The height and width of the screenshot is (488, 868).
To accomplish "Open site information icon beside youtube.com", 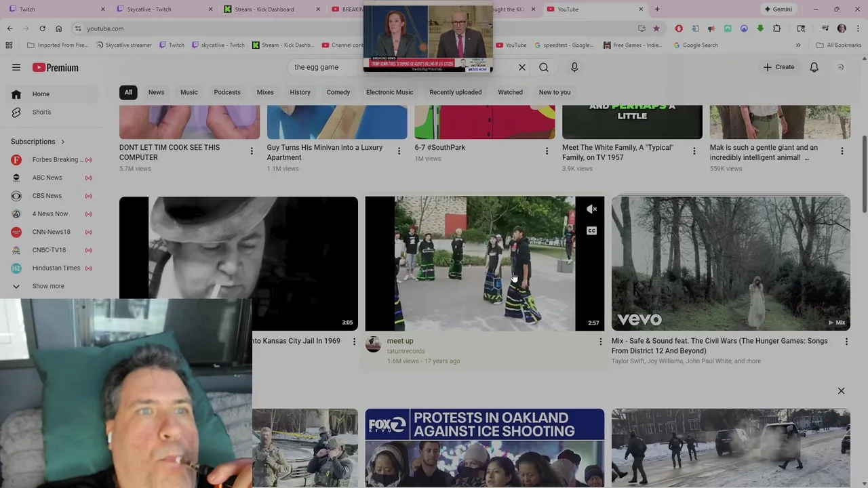I will (x=78, y=28).
